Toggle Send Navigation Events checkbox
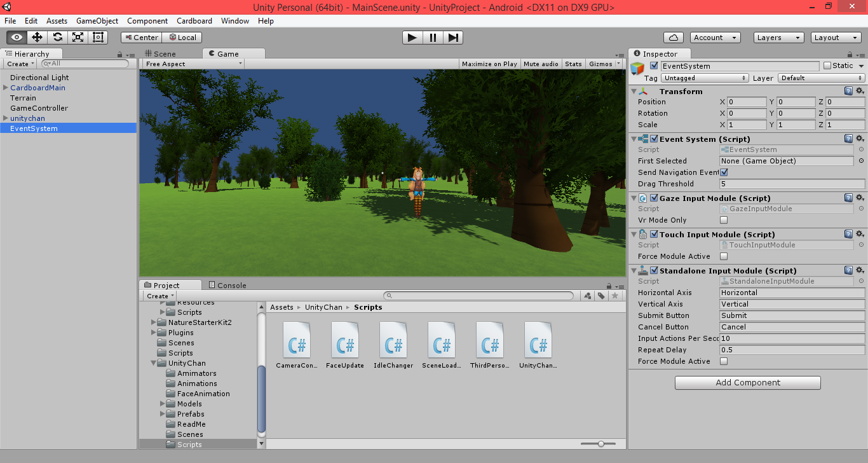This screenshot has width=868, height=463. pyautogui.click(x=724, y=172)
